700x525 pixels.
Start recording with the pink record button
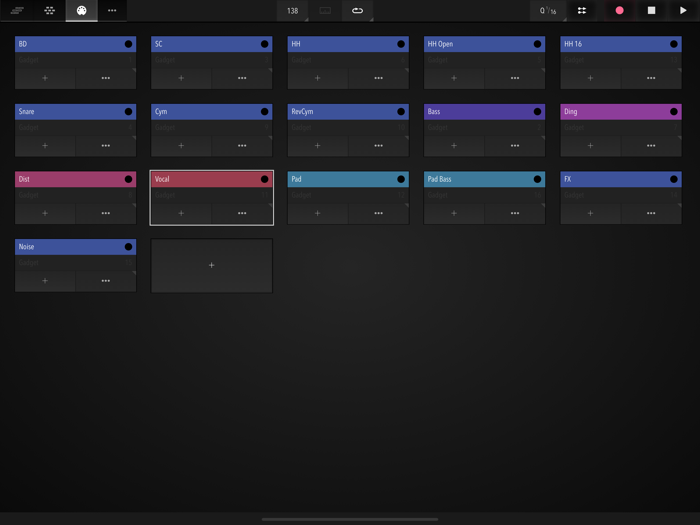(x=619, y=10)
